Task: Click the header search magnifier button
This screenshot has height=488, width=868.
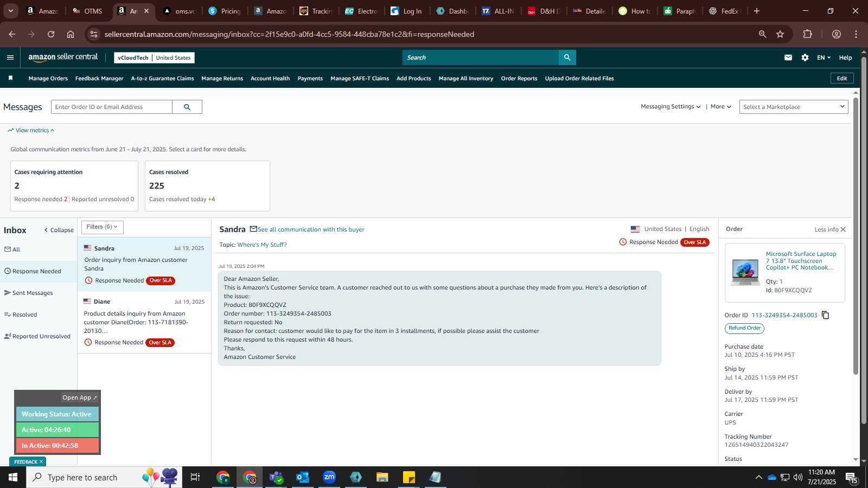Action: 567,57
